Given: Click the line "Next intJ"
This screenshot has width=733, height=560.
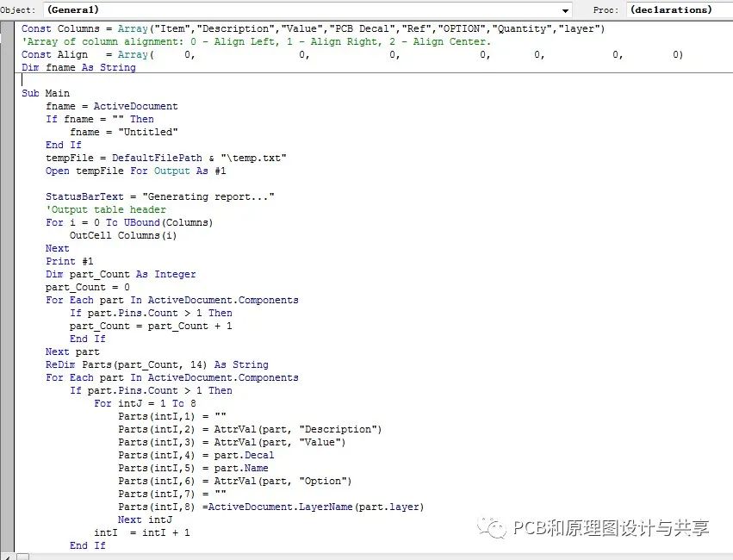Looking at the screenshot, I should 146,520.
